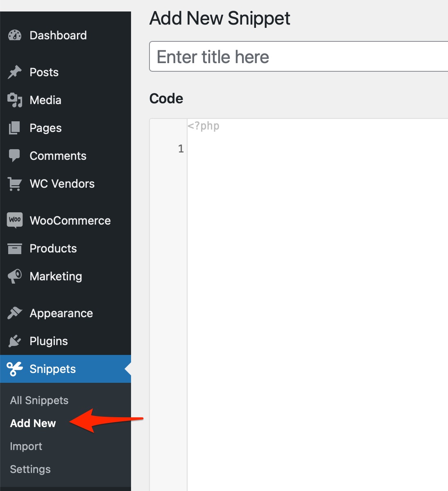Click the Code section heading
The height and width of the screenshot is (491, 448).
pyautogui.click(x=166, y=99)
